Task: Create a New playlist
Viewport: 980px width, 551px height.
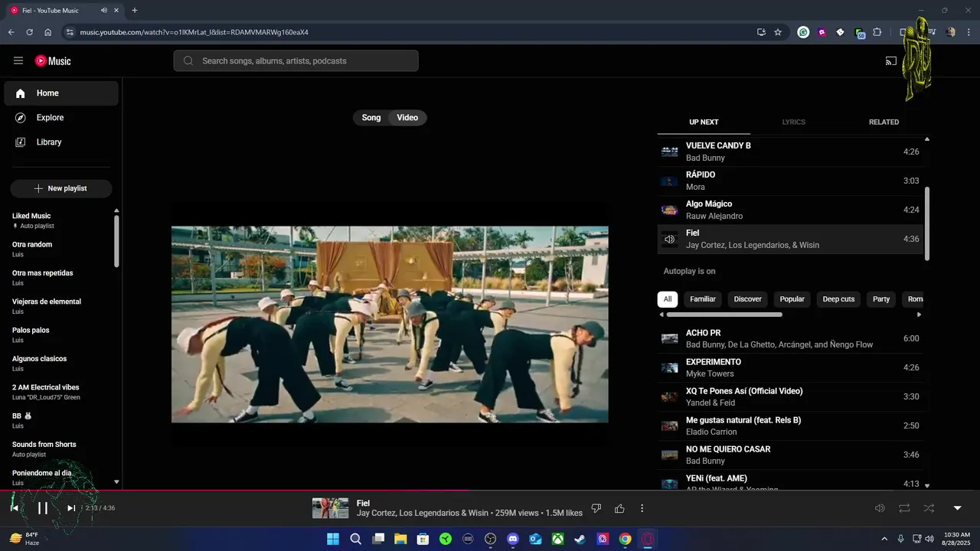Action: click(61, 188)
